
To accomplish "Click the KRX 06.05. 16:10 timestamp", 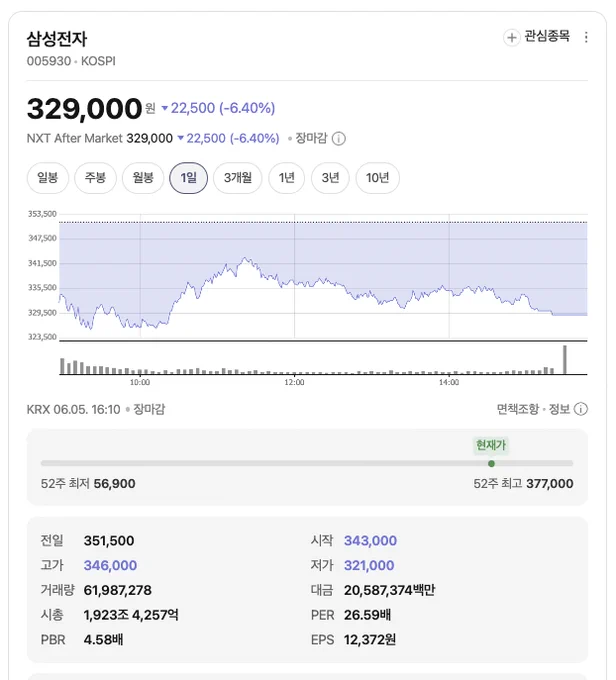I will [x=73, y=409].
